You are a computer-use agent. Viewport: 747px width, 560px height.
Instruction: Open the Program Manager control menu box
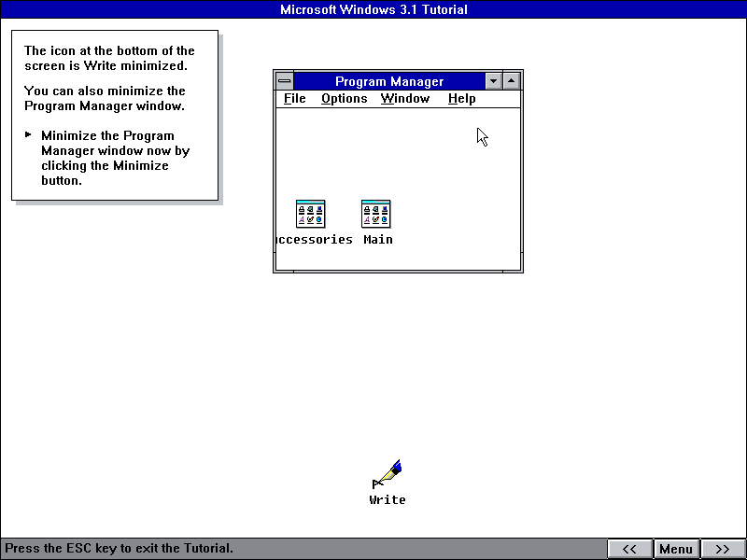(x=285, y=81)
